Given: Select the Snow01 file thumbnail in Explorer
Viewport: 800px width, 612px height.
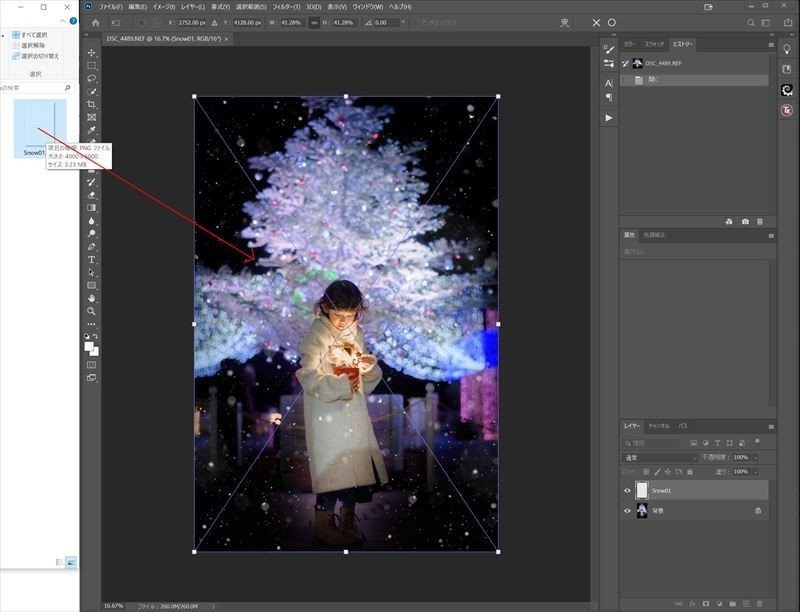Looking at the screenshot, I should point(40,128).
